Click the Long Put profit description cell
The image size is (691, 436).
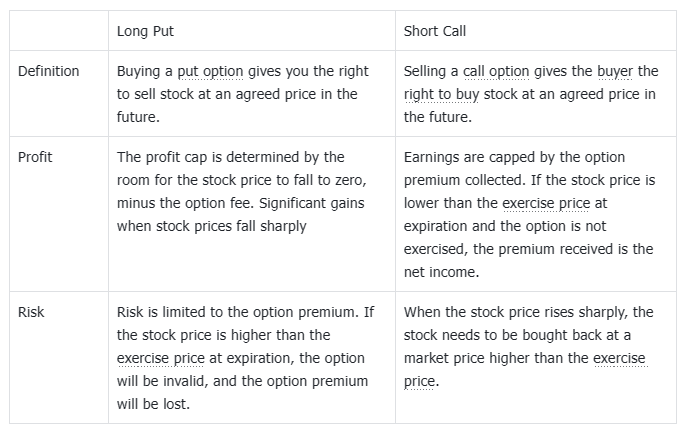coord(241,192)
